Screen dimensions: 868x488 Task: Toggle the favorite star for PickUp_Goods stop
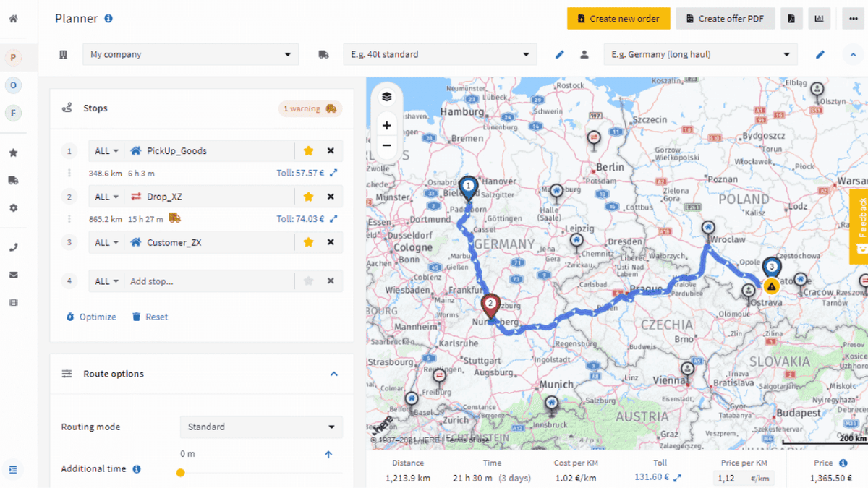(309, 150)
